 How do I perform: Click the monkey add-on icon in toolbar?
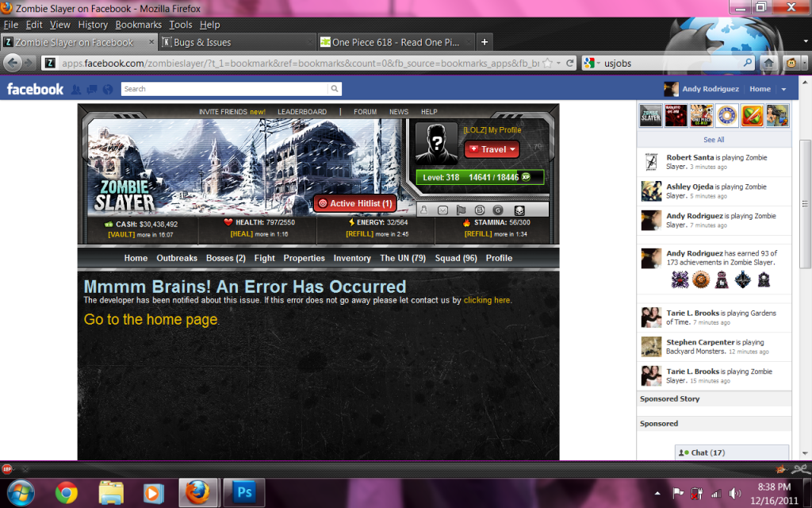coord(791,63)
